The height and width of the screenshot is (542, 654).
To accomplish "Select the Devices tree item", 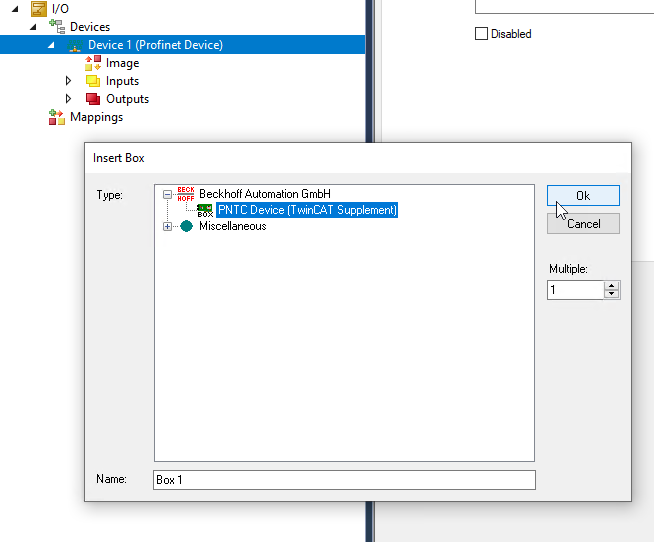I will point(90,27).
